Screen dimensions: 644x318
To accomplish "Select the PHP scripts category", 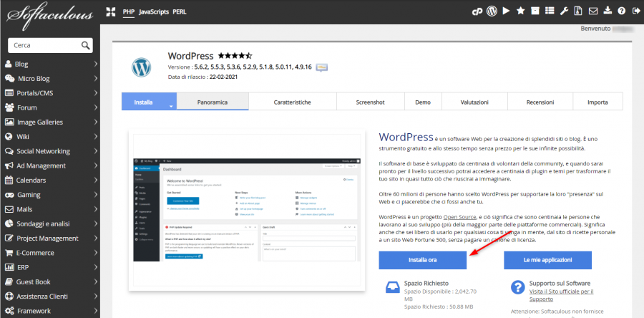I will pyautogui.click(x=129, y=12).
